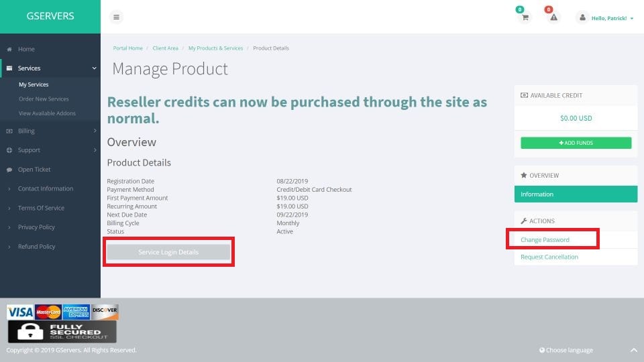Open Order New Services submenu item
This screenshot has height=362, width=644.
pos(44,99)
